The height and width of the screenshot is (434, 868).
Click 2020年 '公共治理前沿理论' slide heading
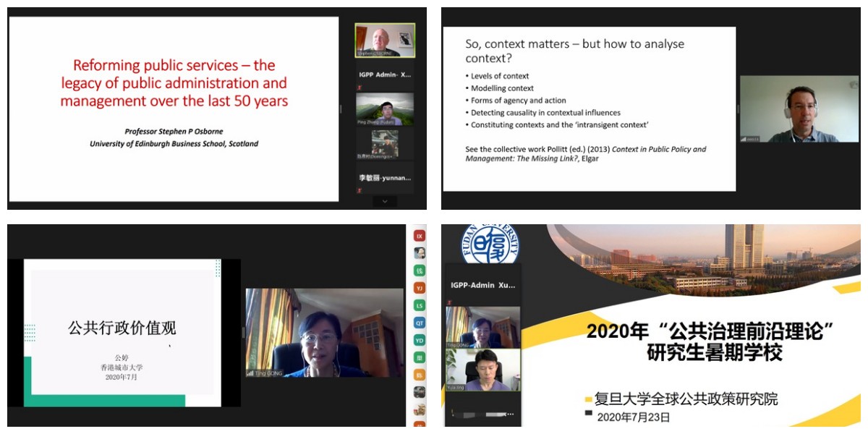tap(711, 343)
